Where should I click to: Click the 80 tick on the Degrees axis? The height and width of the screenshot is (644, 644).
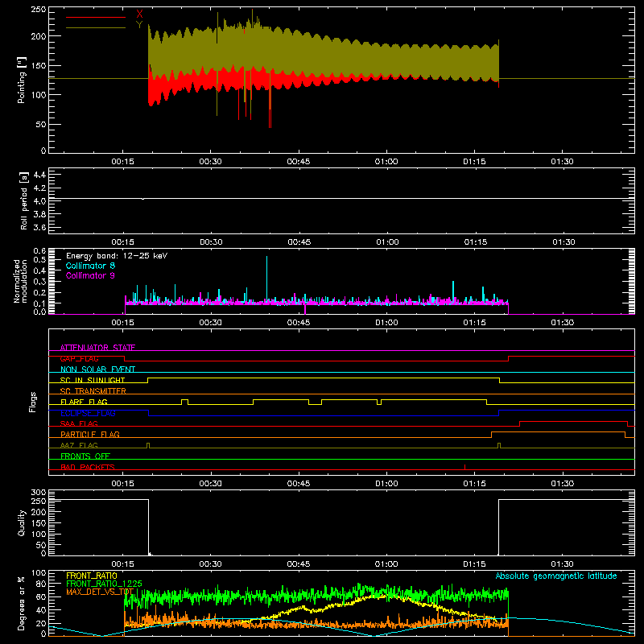coord(41,584)
